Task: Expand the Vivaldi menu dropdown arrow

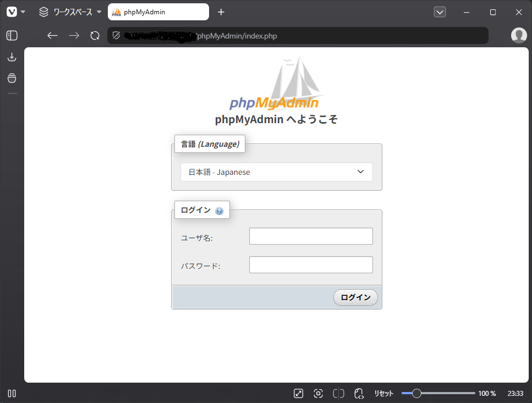Action: click(23, 12)
